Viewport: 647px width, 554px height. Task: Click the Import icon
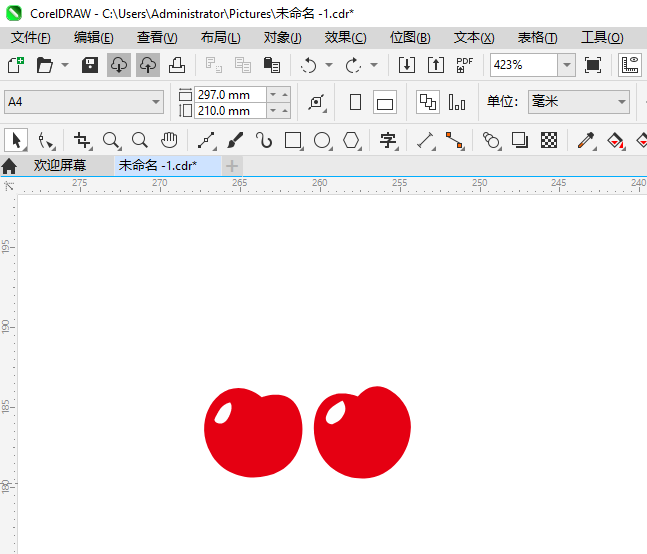(x=407, y=65)
